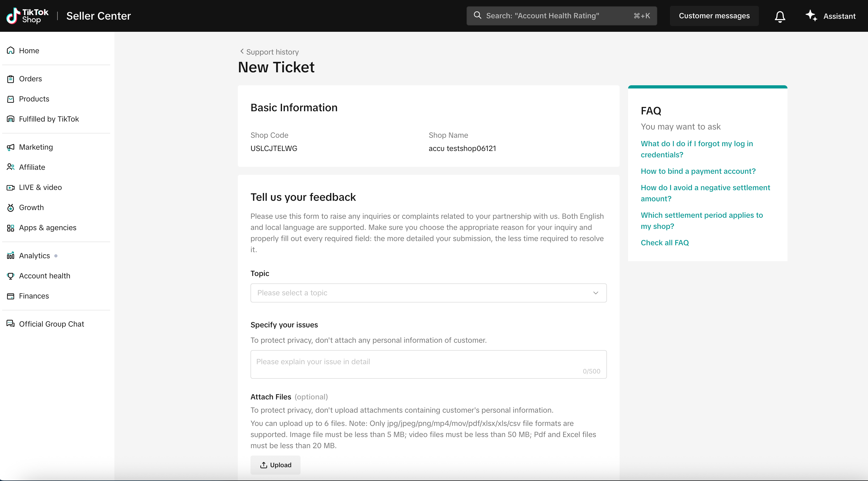Open Apps & agencies menu item
This screenshot has height=481, width=868.
47,228
